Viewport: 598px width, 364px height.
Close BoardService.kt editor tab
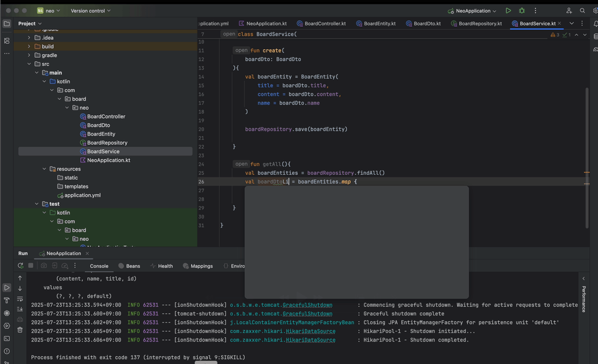pyautogui.click(x=559, y=24)
